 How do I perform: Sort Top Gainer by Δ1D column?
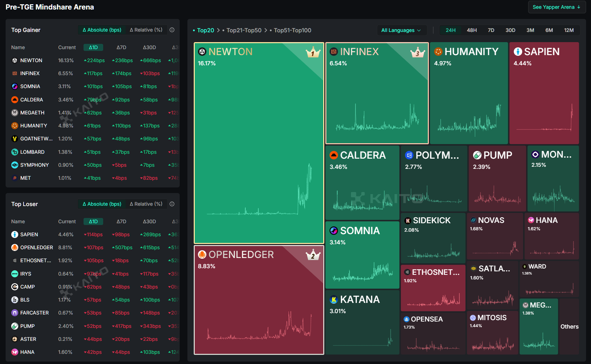click(93, 47)
